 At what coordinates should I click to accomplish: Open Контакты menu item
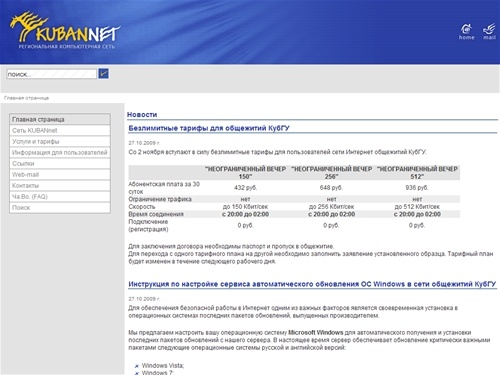pos(60,185)
